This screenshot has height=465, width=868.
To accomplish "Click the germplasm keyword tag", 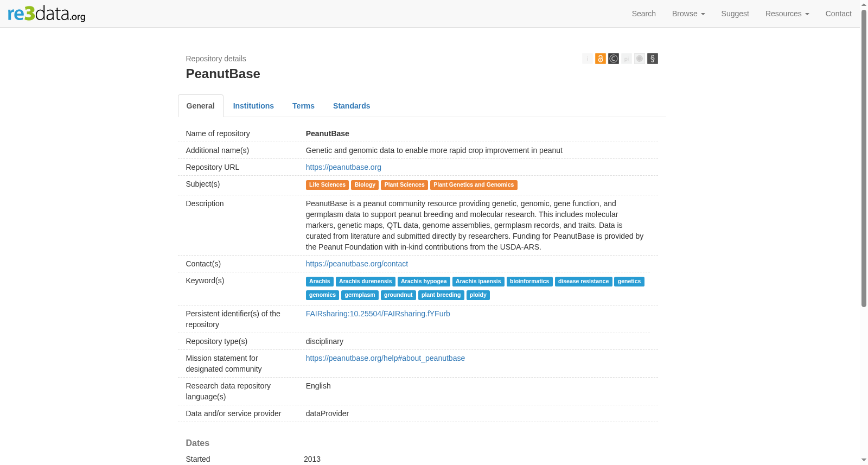I will pos(360,295).
